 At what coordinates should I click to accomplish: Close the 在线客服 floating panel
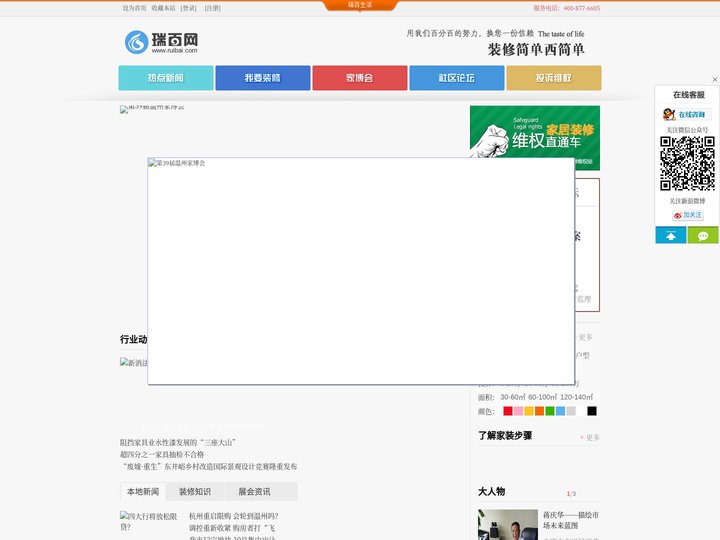pyautogui.click(x=714, y=79)
